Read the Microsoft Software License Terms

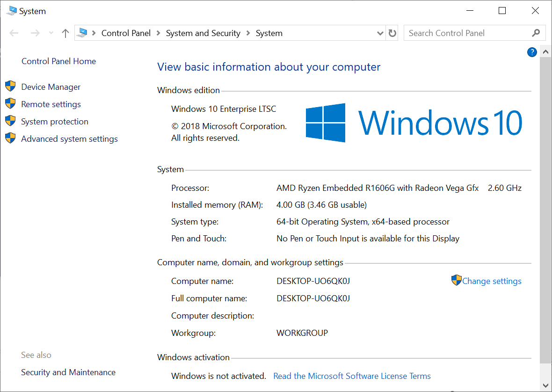[x=352, y=376]
